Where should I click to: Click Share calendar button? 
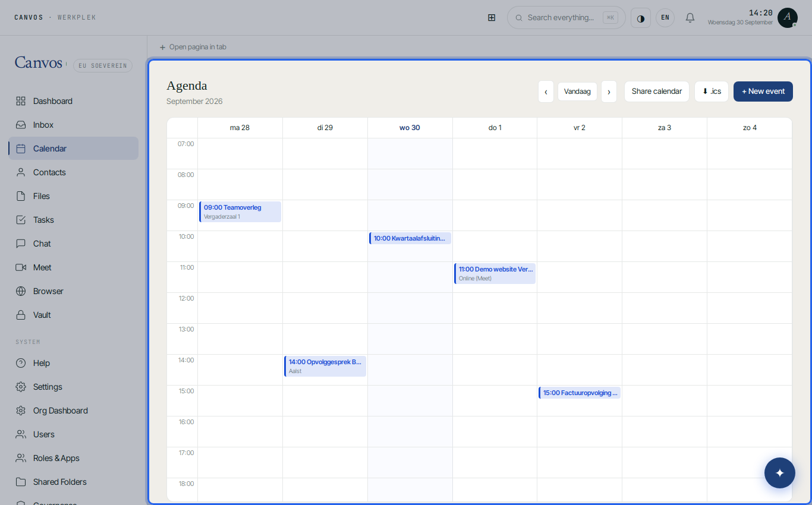tap(657, 91)
